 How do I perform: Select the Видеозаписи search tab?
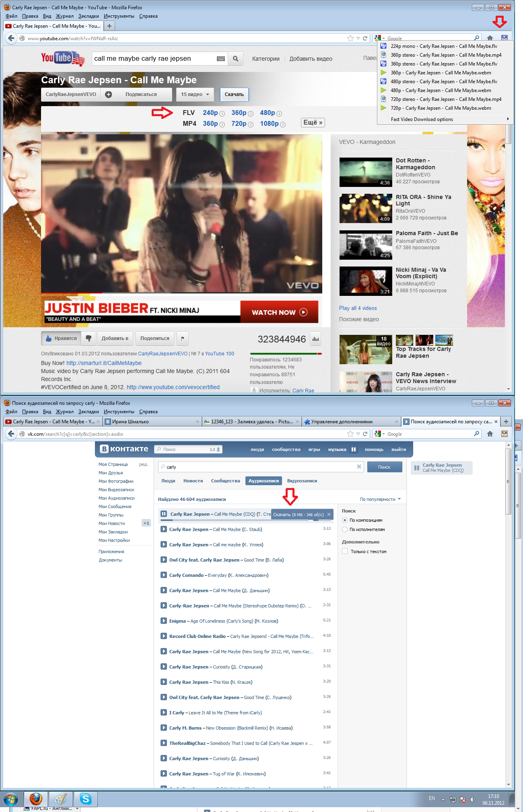tap(302, 481)
